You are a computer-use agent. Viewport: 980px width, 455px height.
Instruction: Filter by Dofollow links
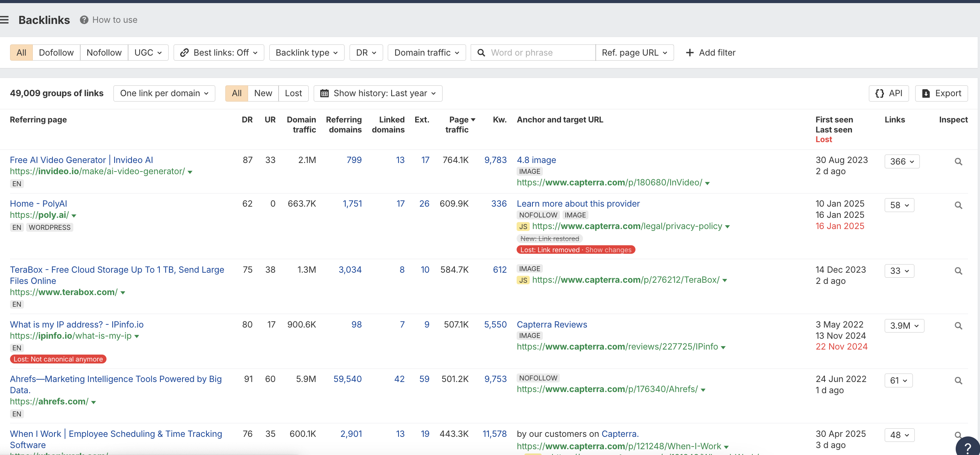pyautogui.click(x=56, y=53)
